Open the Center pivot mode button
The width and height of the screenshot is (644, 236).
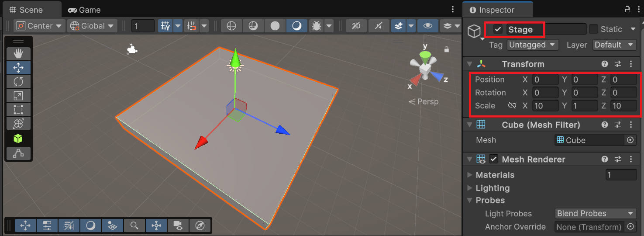(x=39, y=26)
